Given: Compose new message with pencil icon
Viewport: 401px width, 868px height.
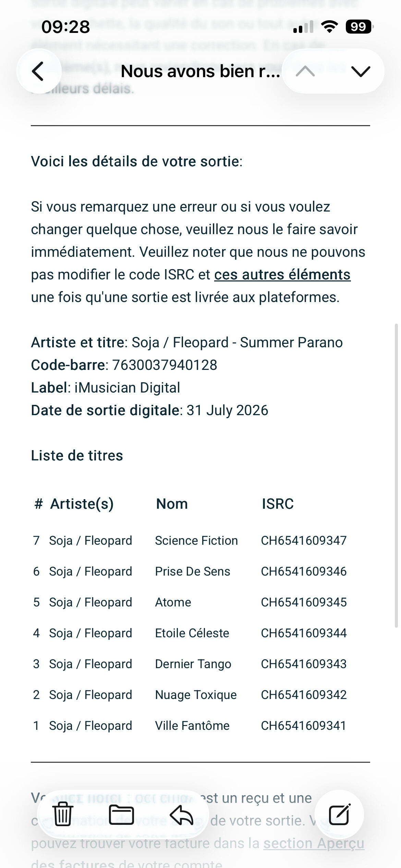Looking at the screenshot, I should (x=339, y=814).
